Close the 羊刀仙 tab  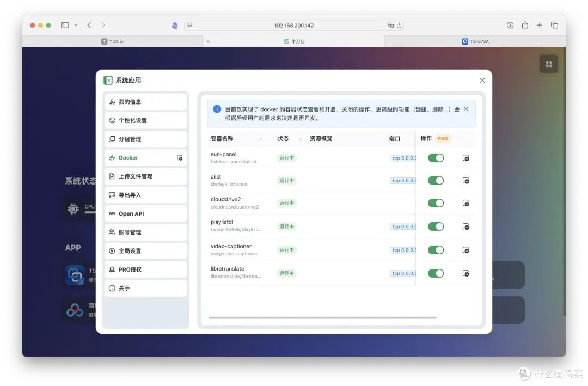[x=208, y=41]
